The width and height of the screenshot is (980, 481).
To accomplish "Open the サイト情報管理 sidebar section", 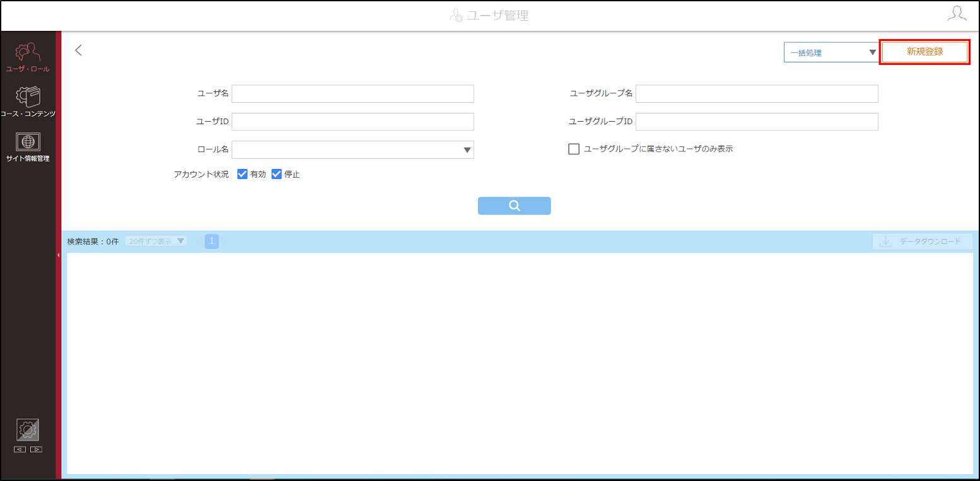I will 28,147.
